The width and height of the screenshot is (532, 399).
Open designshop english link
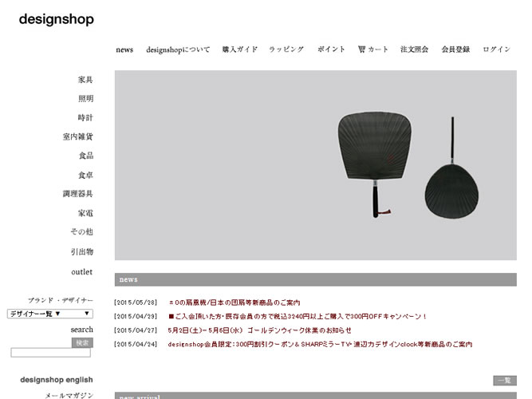coord(57,380)
